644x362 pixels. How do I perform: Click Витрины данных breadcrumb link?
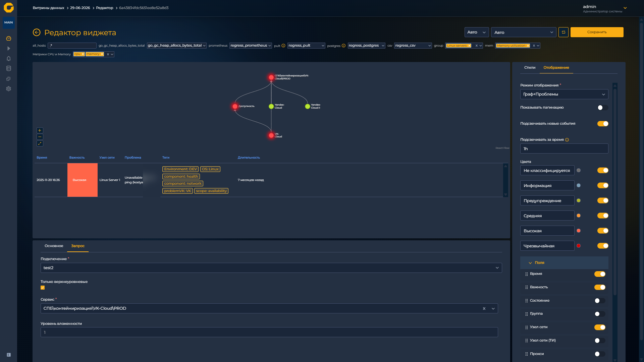(48, 8)
